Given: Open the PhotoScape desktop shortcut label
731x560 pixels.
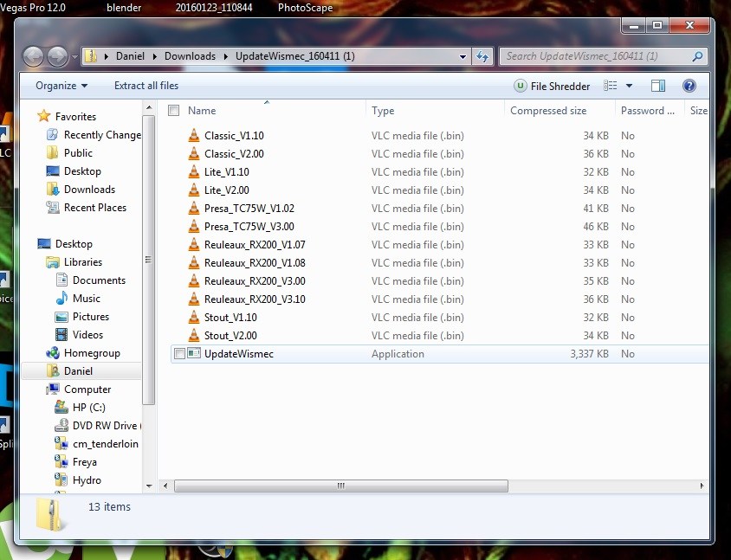Looking at the screenshot, I should click(x=305, y=8).
